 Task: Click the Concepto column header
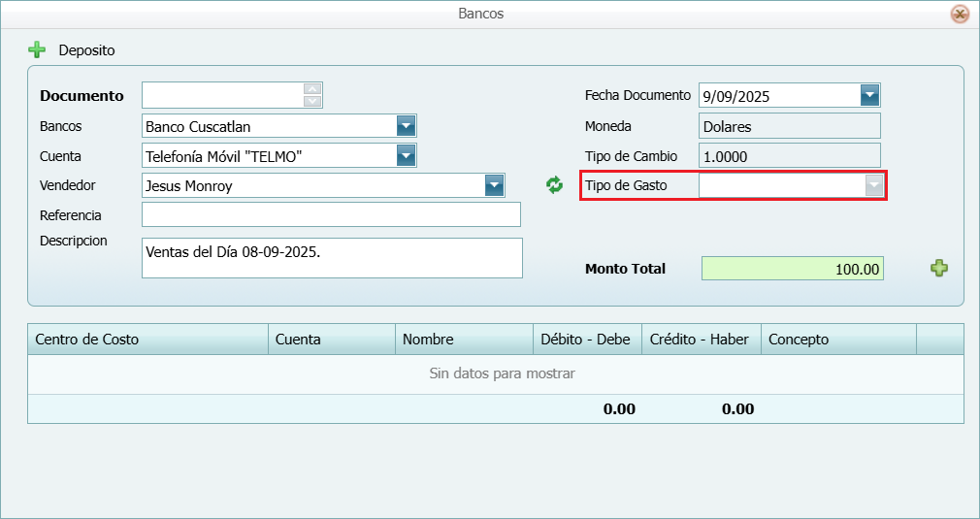(x=838, y=340)
